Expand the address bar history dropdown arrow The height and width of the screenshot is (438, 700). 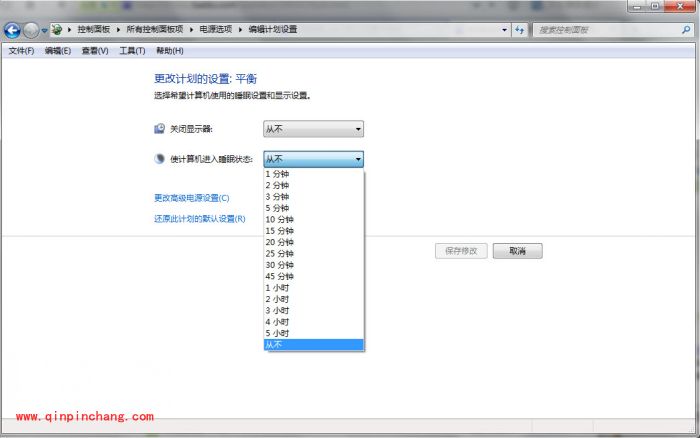(x=504, y=30)
